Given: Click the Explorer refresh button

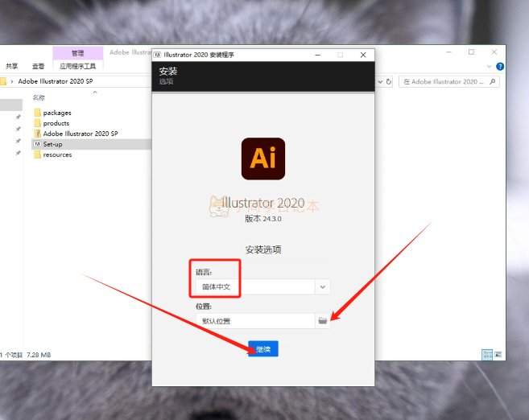Looking at the screenshot, I should coord(389,81).
